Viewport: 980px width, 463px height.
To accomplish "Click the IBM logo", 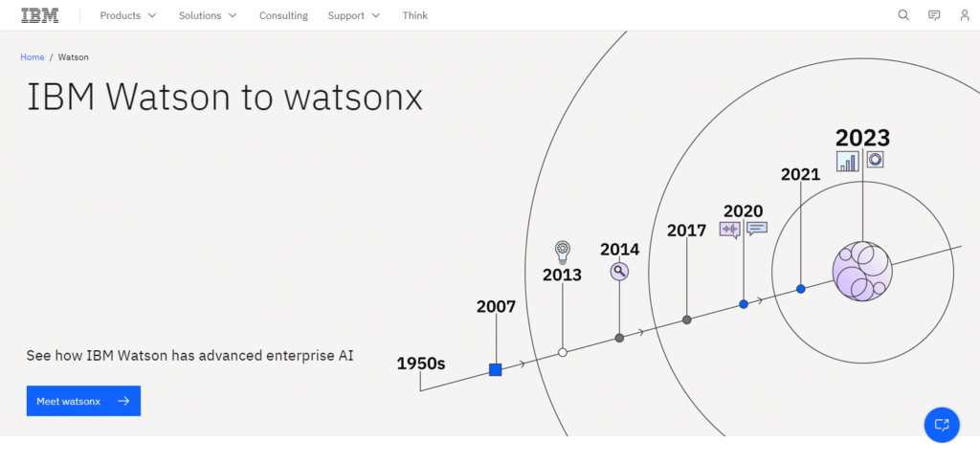I will [x=39, y=15].
